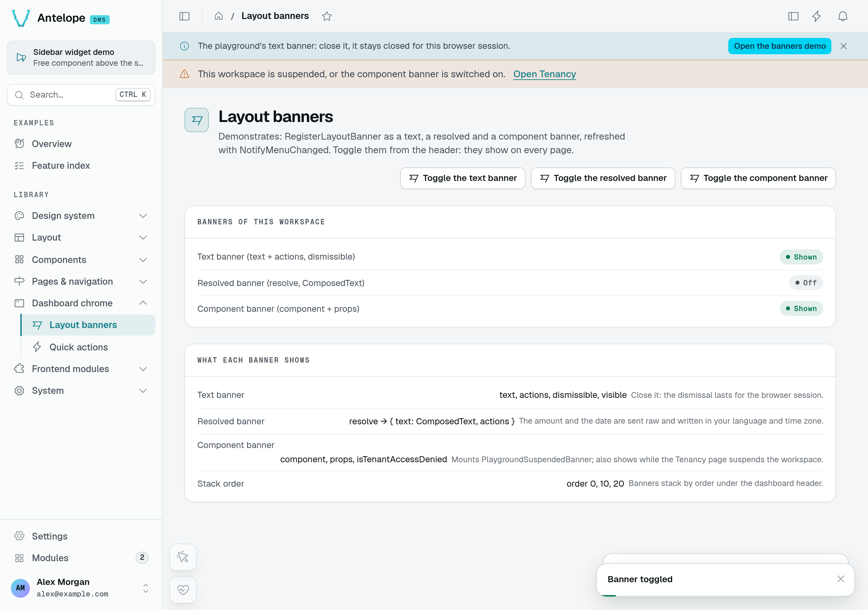Click Open the banners demo button

coord(779,46)
